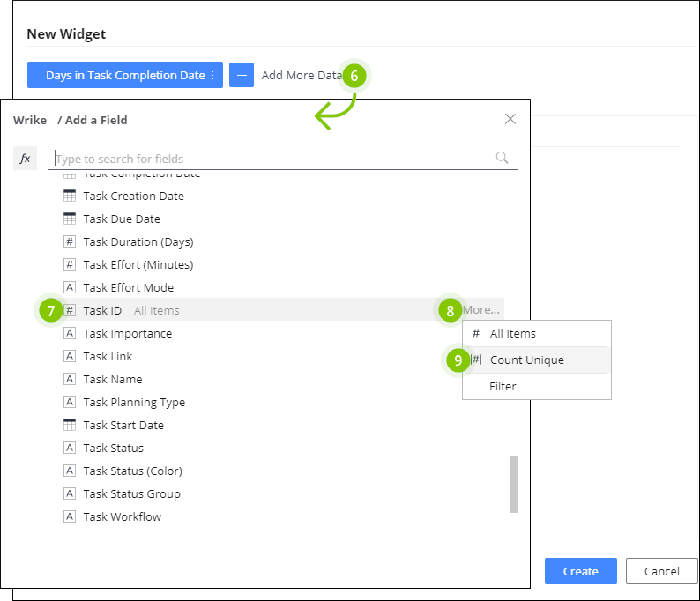The image size is (700, 601).
Task: Click text icon beside Task Status (Color)
Action: (70, 471)
